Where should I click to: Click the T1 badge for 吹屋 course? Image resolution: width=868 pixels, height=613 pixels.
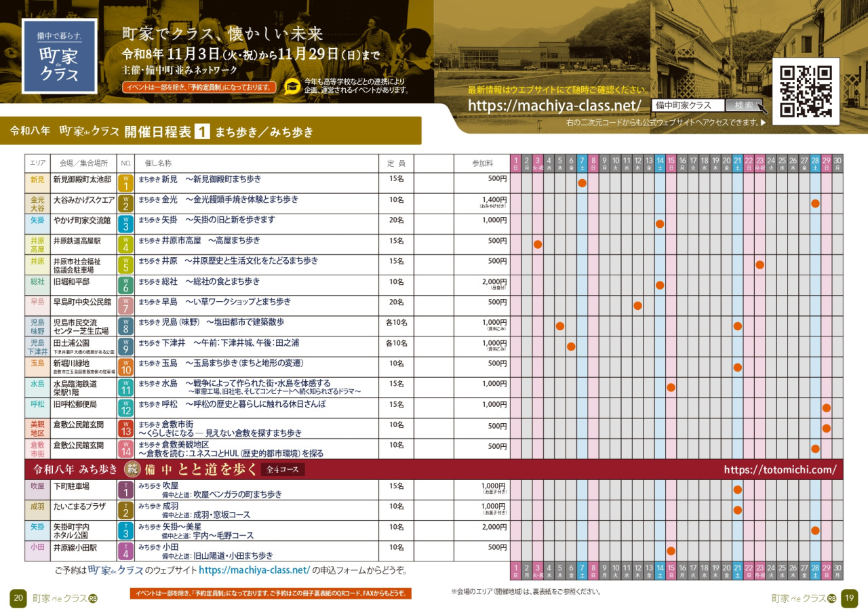(125, 490)
